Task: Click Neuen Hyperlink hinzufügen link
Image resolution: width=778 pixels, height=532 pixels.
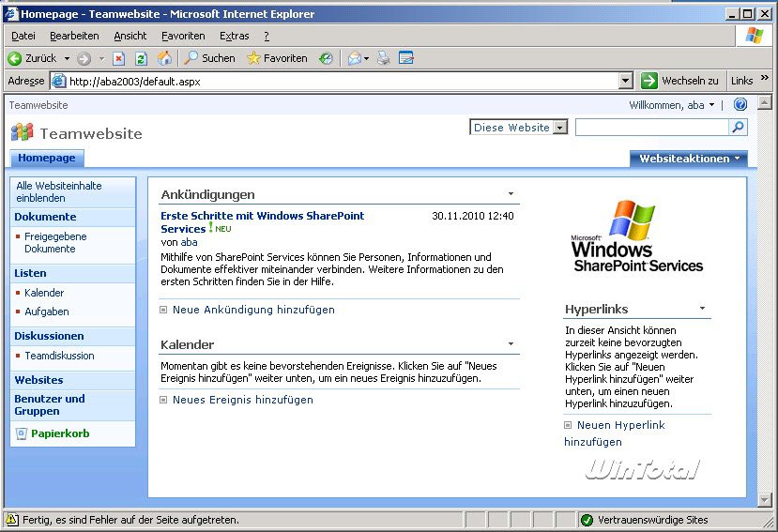Action: 616,433
